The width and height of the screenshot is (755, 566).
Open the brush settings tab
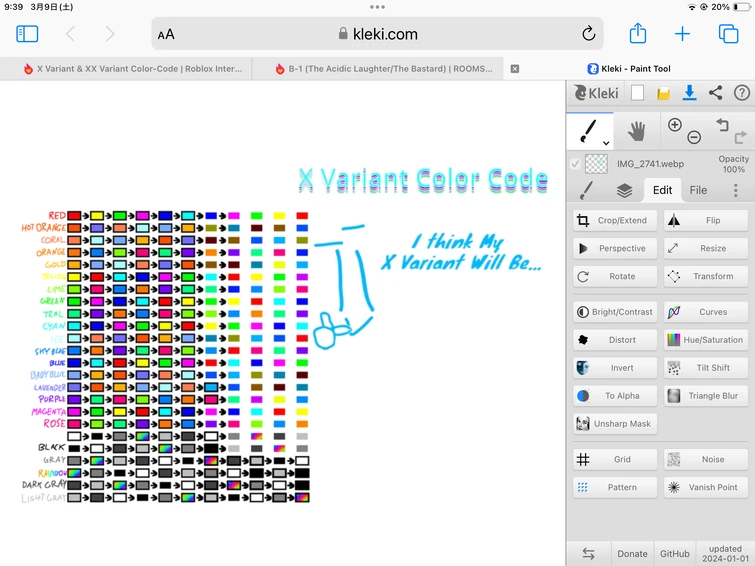tap(586, 190)
